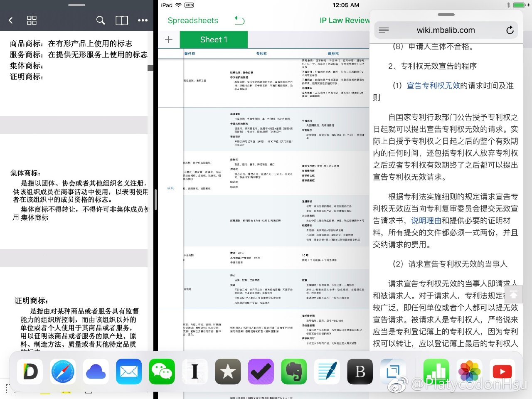Open the bookmarks book icon
The height and width of the screenshot is (399, 532).
pyautogui.click(x=121, y=20)
